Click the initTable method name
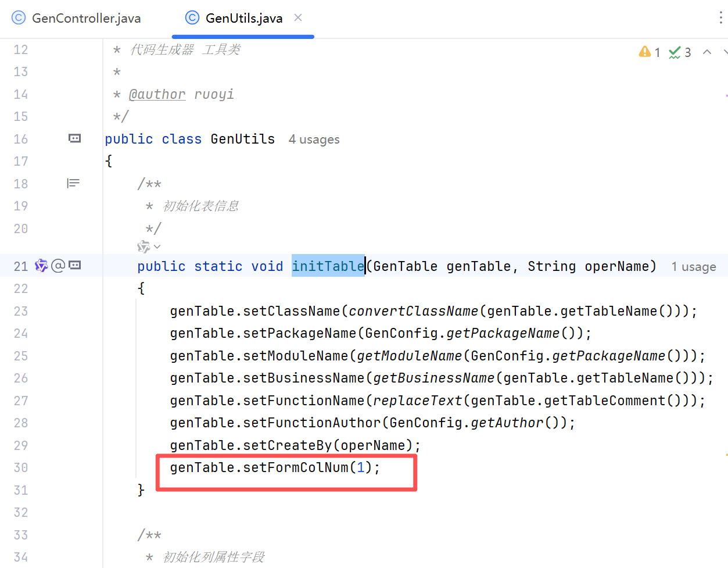 pos(328,266)
